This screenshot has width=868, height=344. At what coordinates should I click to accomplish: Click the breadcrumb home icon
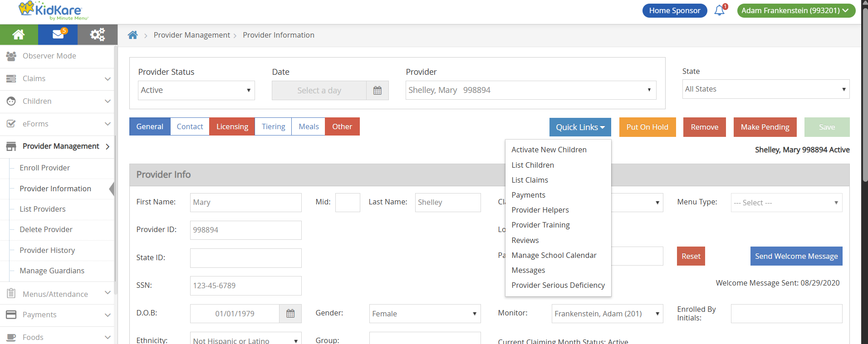tap(132, 35)
